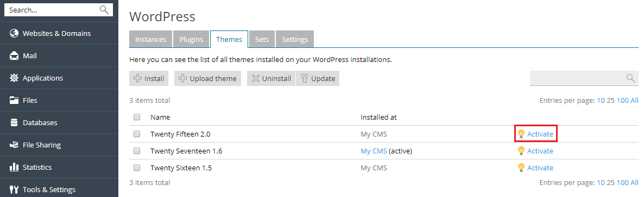Switch to the Instances tab

point(151,40)
